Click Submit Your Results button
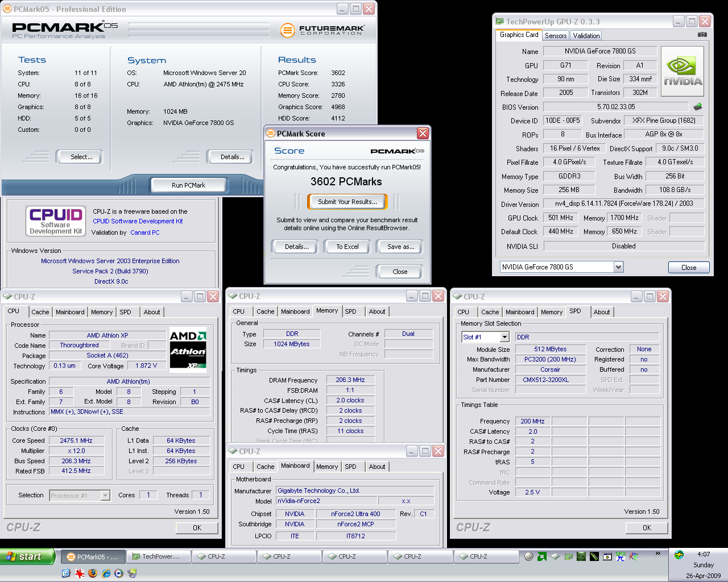Screen dimensions: 728x582 click(x=347, y=202)
